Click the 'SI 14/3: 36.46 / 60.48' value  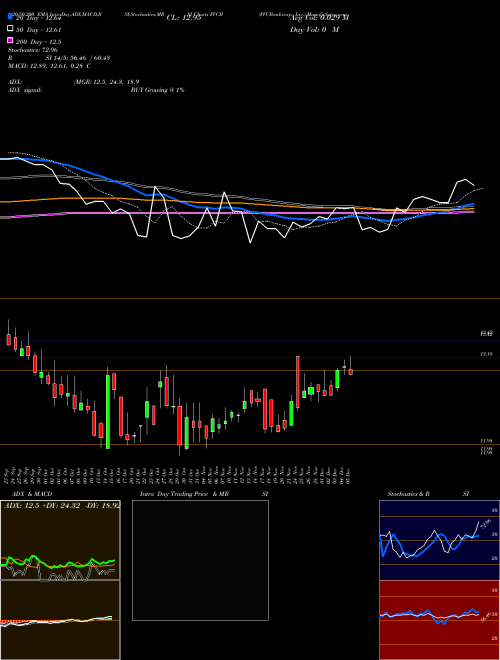click(78, 58)
